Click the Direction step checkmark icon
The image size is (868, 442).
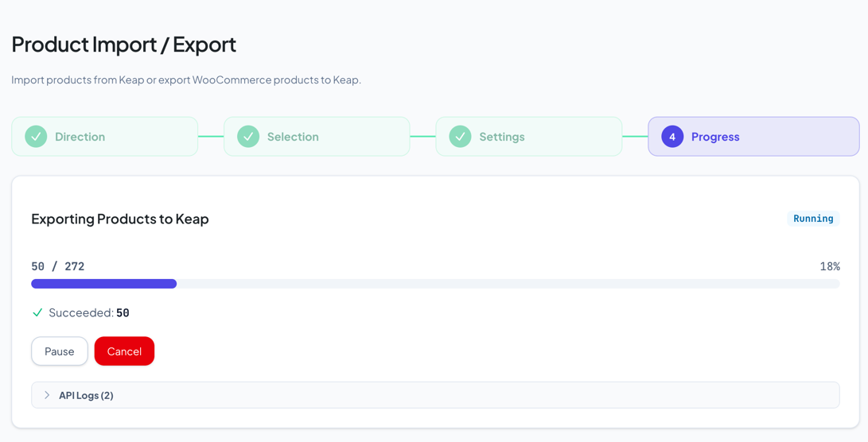tap(36, 137)
